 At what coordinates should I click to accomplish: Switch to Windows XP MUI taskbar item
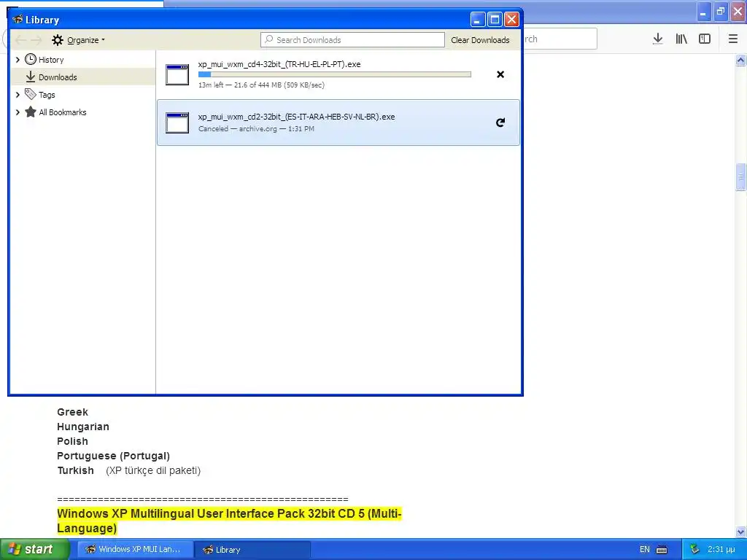tap(135, 549)
